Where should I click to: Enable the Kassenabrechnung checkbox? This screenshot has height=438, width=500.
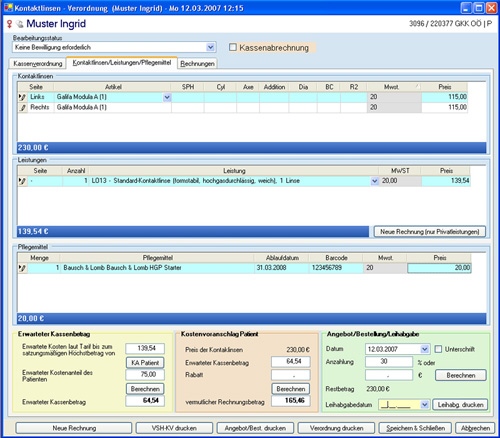tap(233, 48)
